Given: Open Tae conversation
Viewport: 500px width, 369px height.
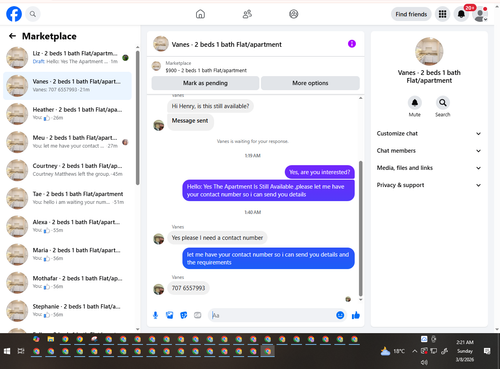Looking at the screenshot, I should pos(68,198).
